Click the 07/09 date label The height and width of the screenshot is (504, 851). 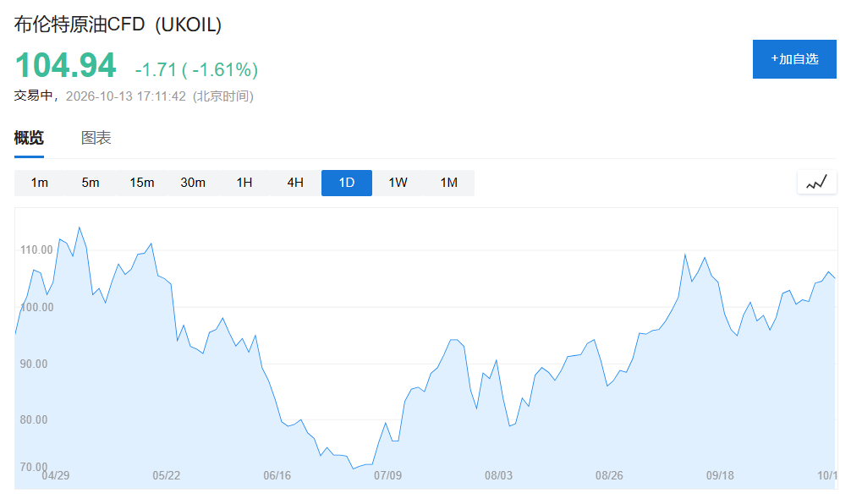pyautogui.click(x=387, y=475)
